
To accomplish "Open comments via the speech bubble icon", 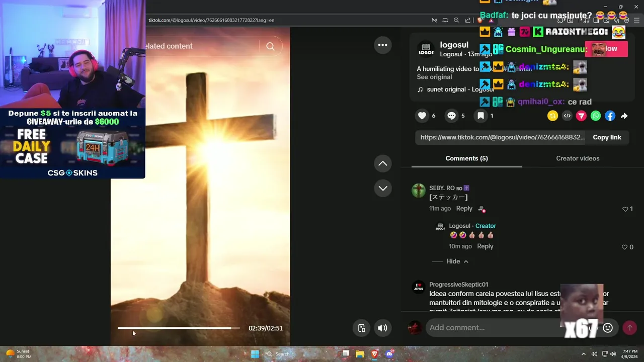I will pyautogui.click(x=451, y=116).
